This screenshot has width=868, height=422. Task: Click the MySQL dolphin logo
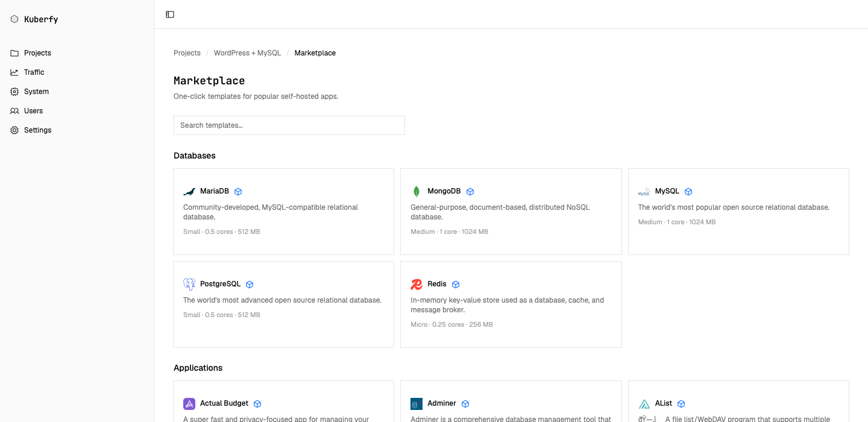tap(644, 192)
